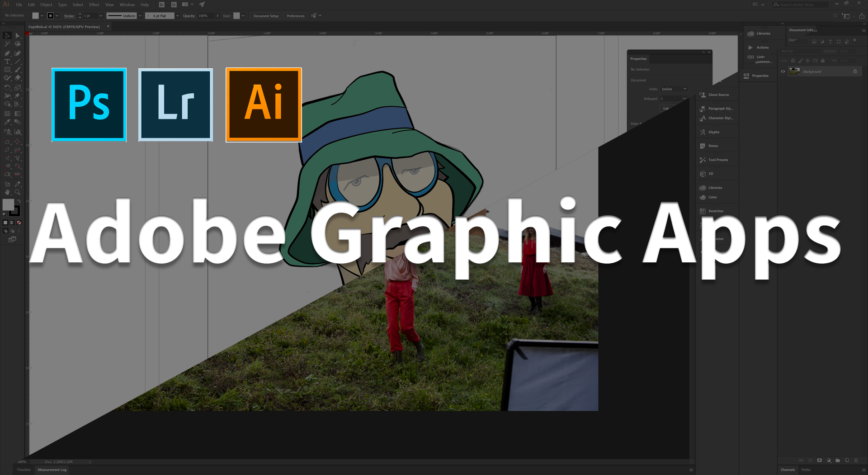The height and width of the screenshot is (475, 868).
Task: Swap fill and stroke colors
Action: (19, 201)
